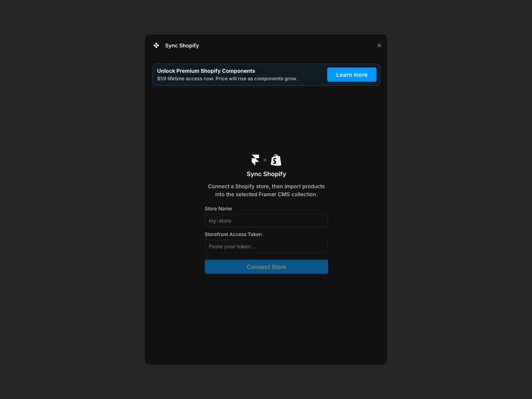Click the Connect Store button
The width and height of the screenshot is (532, 399).
click(x=266, y=267)
